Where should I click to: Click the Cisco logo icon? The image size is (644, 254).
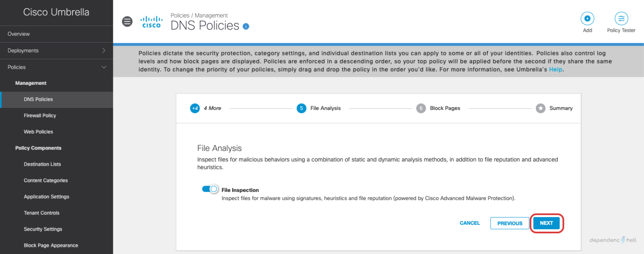tap(151, 21)
